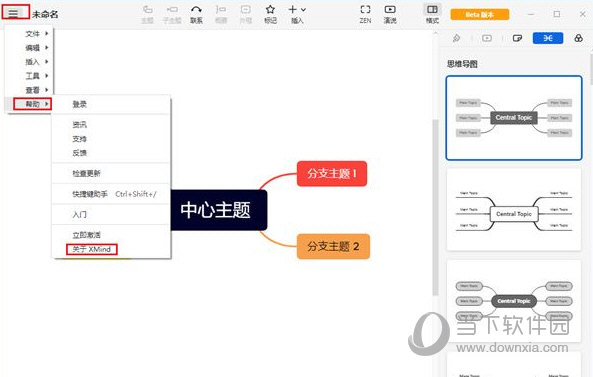
Task: Expand the 帮助 help submenu
Action: (x=33, y=104)
